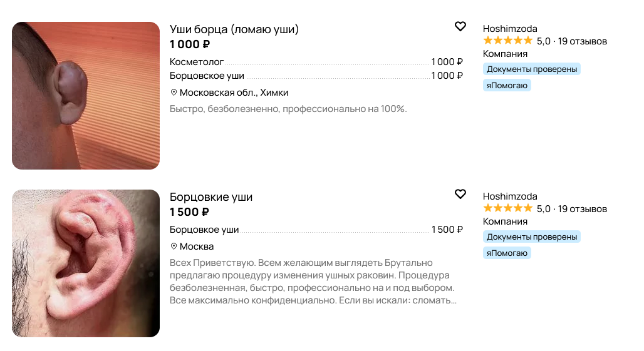This screenshot has width=644, height=351.
Task: Open Hoshimzoda seller profile in first listing
Action: (510, 28)
